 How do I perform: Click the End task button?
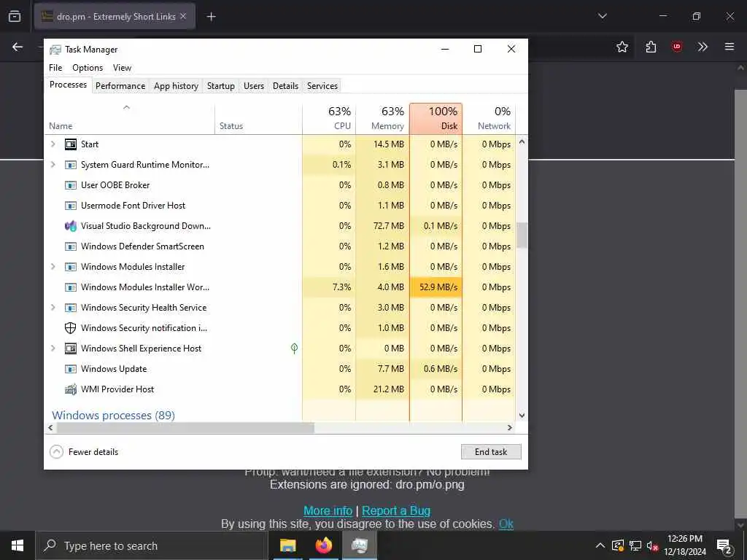[491, 452]
